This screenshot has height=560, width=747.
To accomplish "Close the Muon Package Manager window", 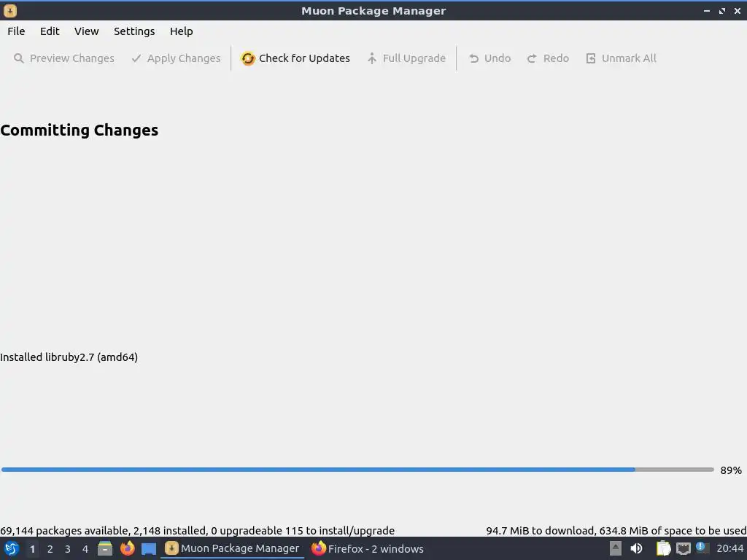I will coord(738,10).
